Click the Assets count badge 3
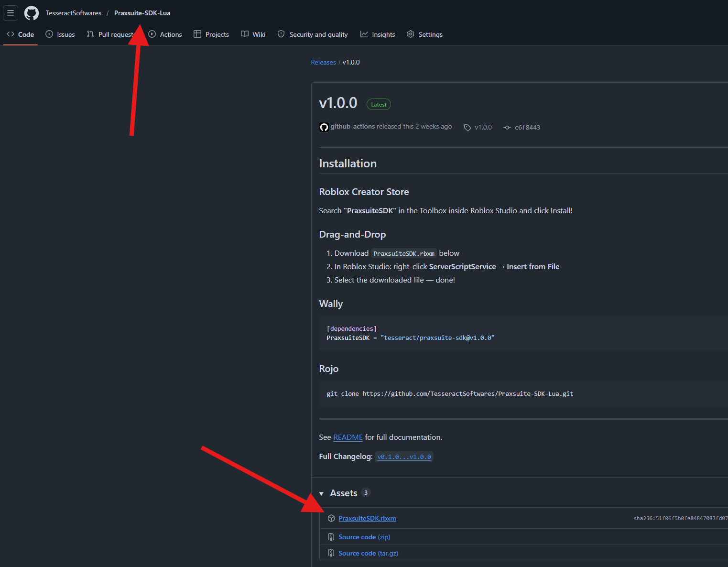This screenshot has width=728, height=567. pos(366,493)
